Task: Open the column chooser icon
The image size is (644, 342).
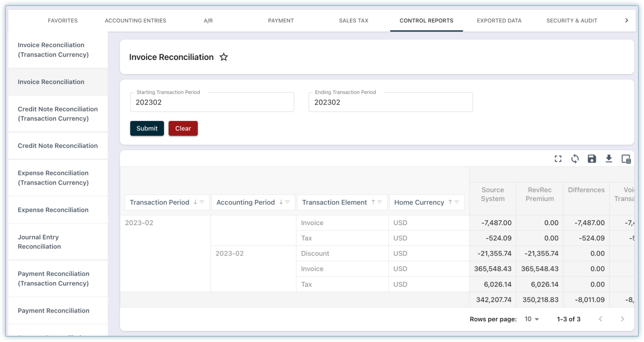Action: click(x=626, y=159)
